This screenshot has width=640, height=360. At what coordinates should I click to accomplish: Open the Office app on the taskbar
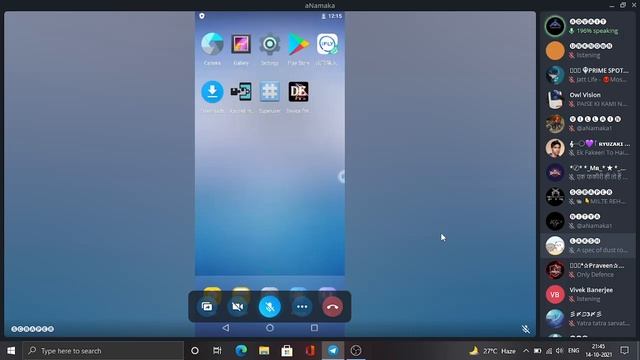(x=310, y=351)
